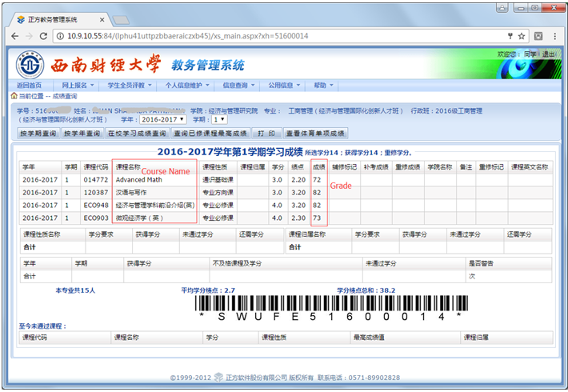The height and width of the screenshot is (392, 568).
Task: Bookmark this page with the star icon
Action: tap(520, 36)
